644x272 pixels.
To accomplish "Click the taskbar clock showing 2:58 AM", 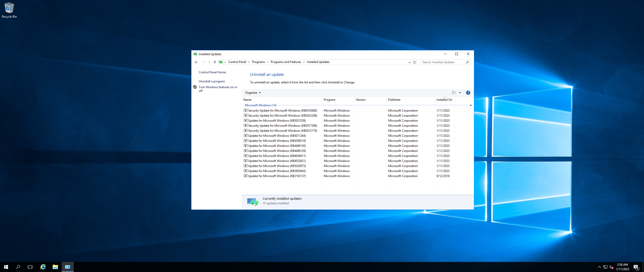I will [x=622, y=267].
